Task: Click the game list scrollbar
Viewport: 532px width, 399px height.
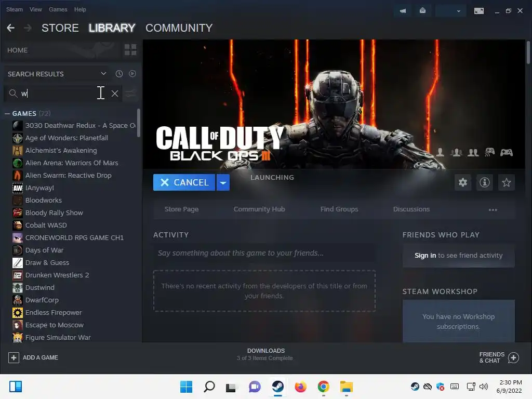Action: point(138,123)
